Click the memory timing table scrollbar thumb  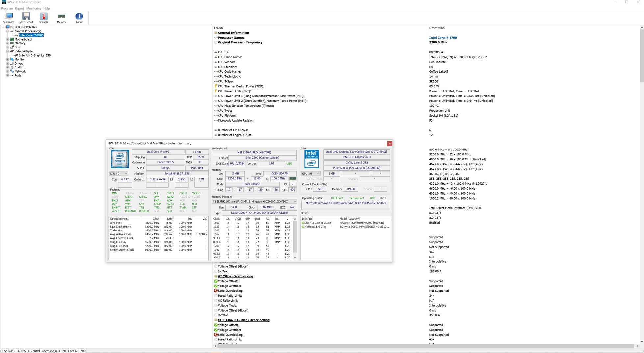[x=295, y=236]
